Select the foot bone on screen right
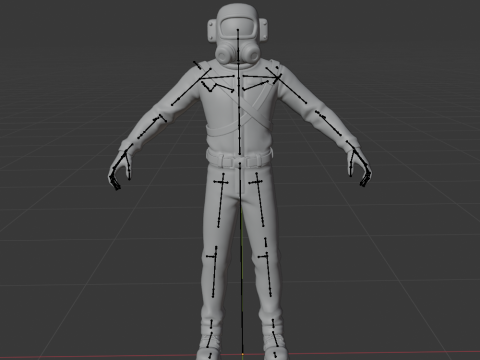480x360 pixels. pyautogui.click(x=274, y=338)
